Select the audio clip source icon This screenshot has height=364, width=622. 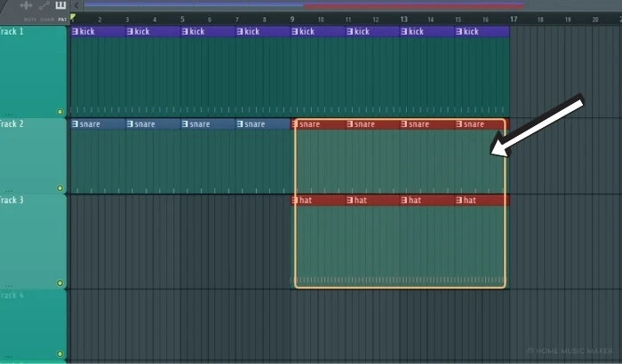[26, 5]
